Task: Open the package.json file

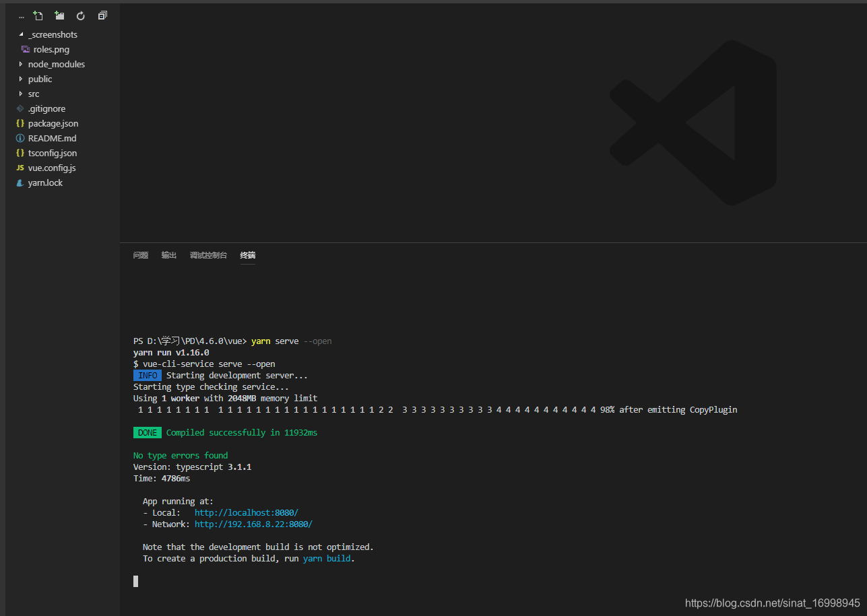Action: tap(53, 123)
